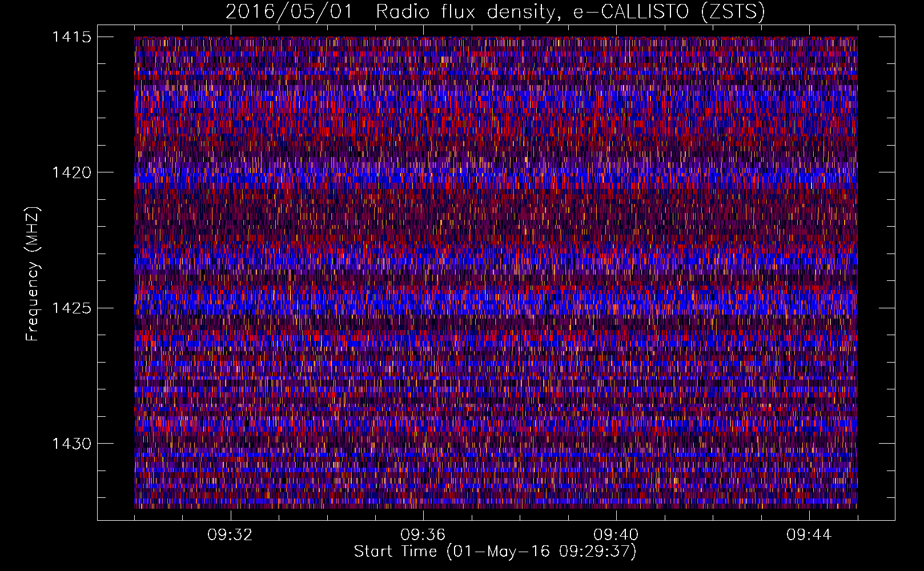The height and width of the screenshot is (571, 924).
Task: Click the plot title "Radio flux density, e-CALLISTO (ZSTS)"
Action: 571,12
